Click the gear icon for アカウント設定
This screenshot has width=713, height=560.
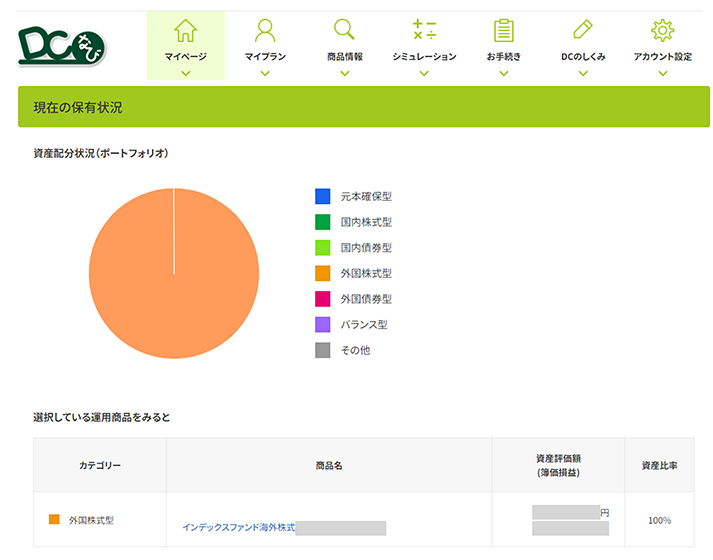663,30
